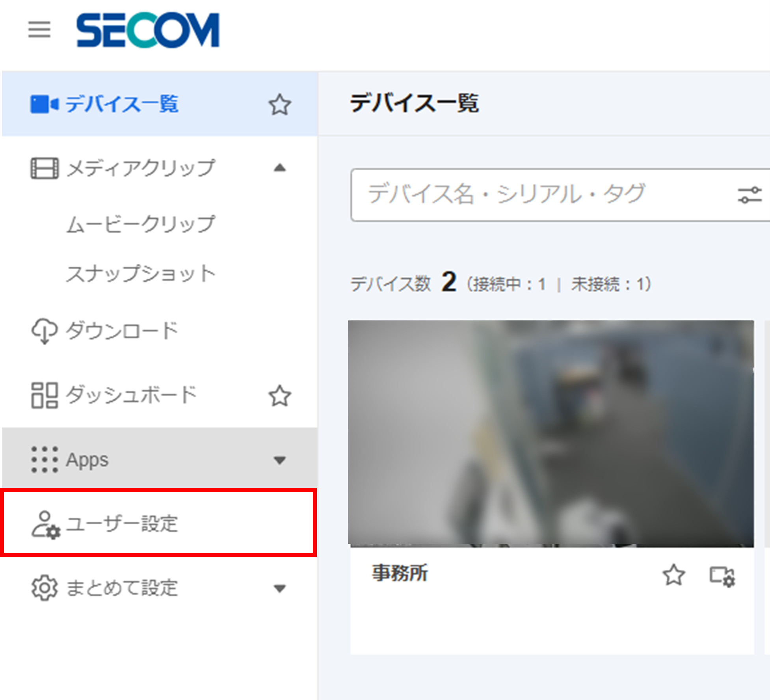Open the hamburger menu icon
This screenshot has height=700, width=770.
pos(39,30)
